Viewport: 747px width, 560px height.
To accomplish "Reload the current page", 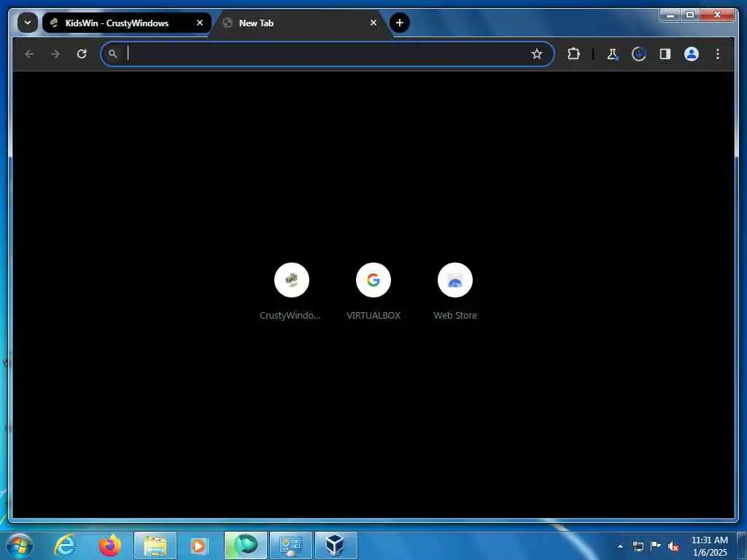I will 82,54.
